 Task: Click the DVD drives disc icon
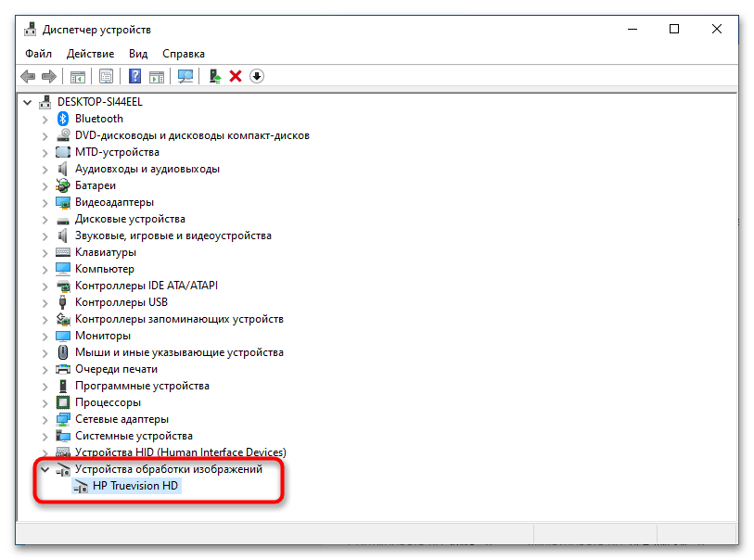(x=63, y=135)
